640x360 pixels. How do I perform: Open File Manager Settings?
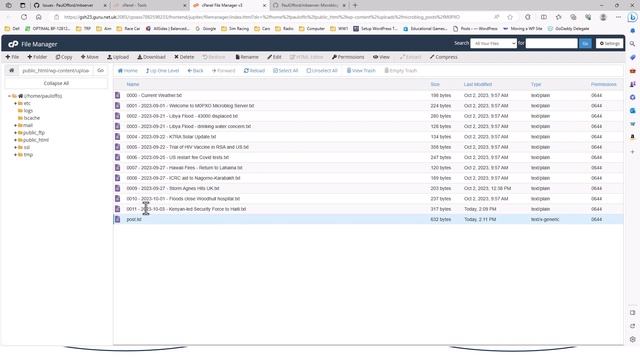609,43
